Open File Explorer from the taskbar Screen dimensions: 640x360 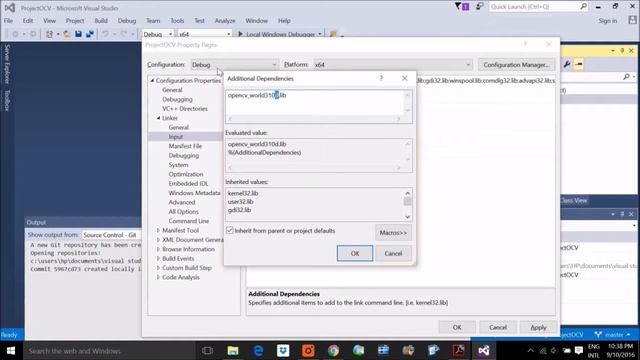click(x=233, y=351)
